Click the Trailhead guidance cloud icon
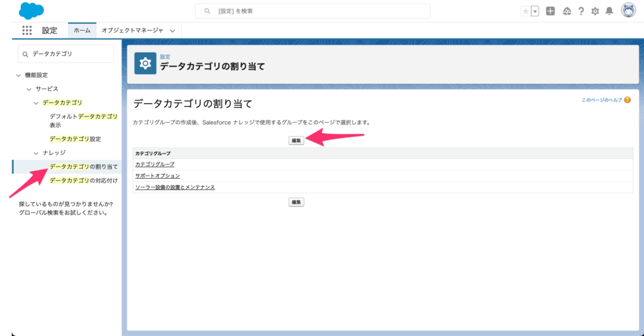 point(567,11)
